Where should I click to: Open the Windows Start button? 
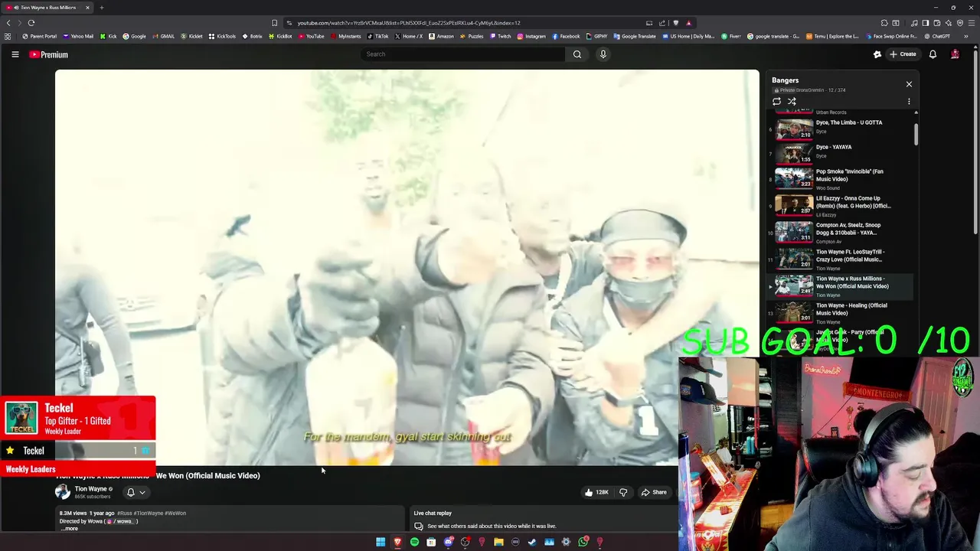pos(381,542)
